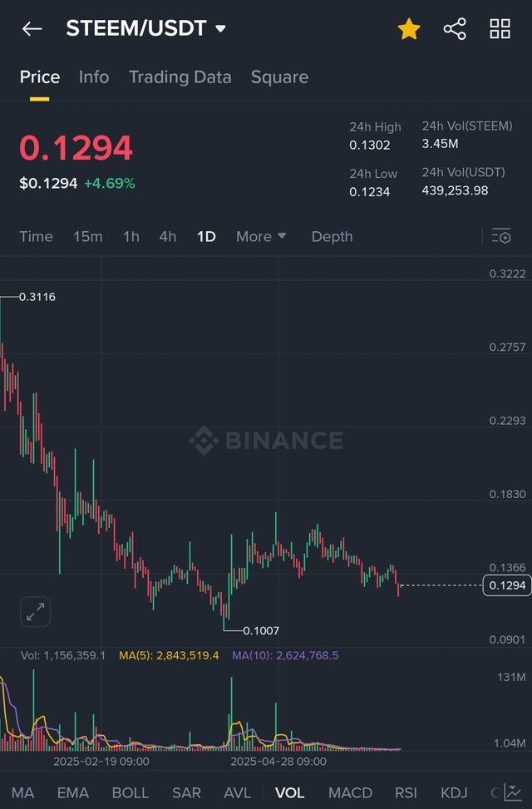This screenshot has width=532, height=809.
Task: Open the Trading Data tab
Action: point(180,77)
